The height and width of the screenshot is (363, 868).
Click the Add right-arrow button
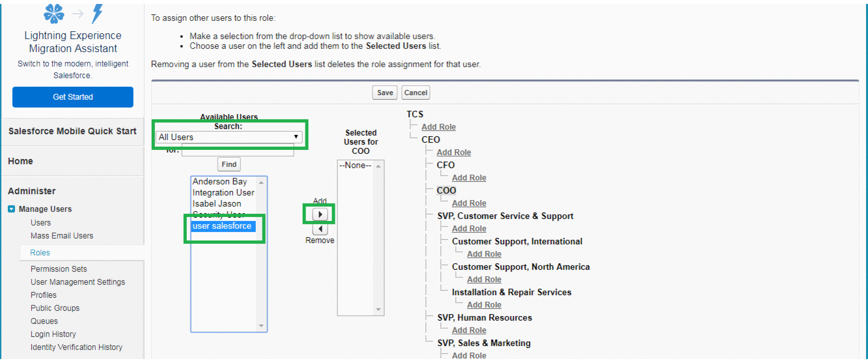pyautogui.click(x=320, y=214)
